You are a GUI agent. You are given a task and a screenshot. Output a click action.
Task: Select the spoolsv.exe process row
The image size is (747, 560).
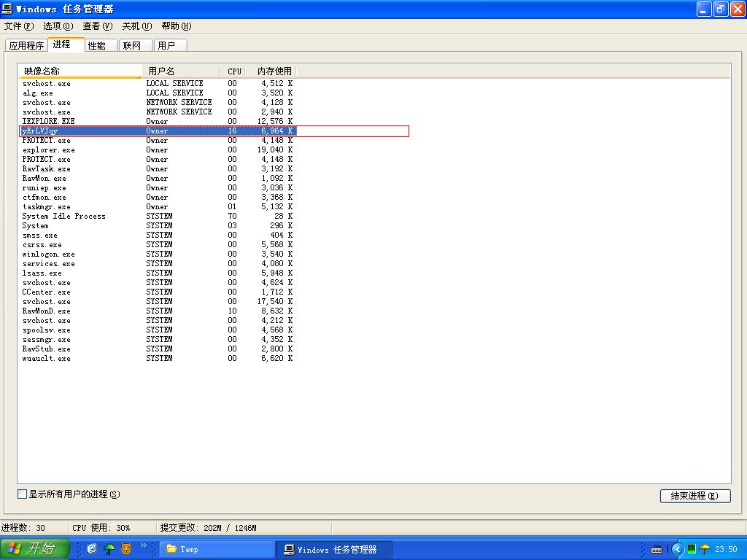(x=158, y=330)
